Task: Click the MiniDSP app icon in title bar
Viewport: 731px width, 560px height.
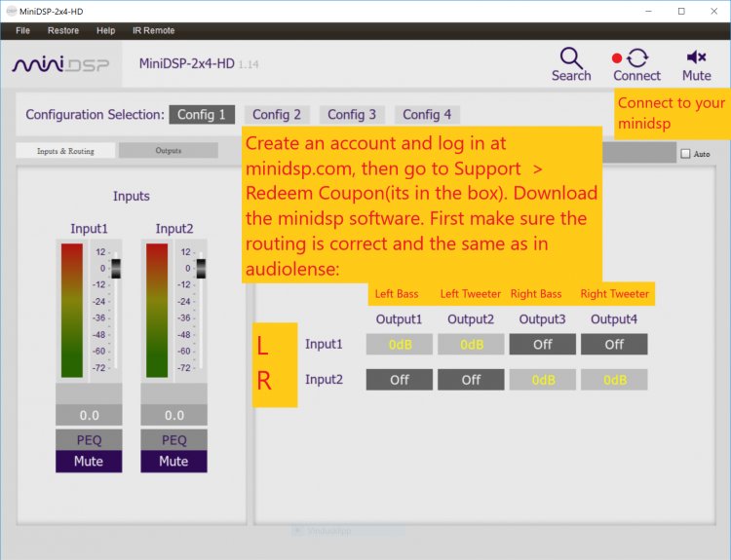Action: pos(11,11)
